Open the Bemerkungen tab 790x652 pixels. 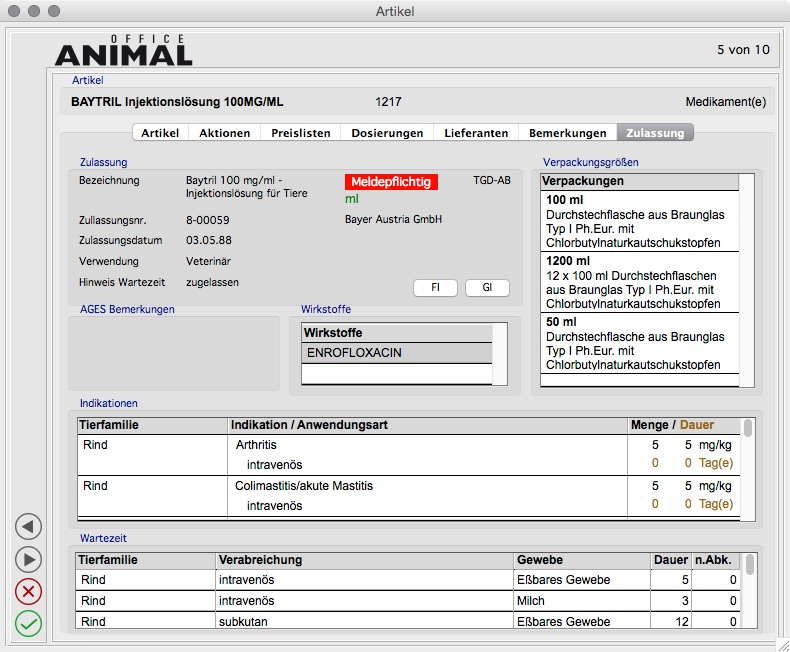coord(567,133)
